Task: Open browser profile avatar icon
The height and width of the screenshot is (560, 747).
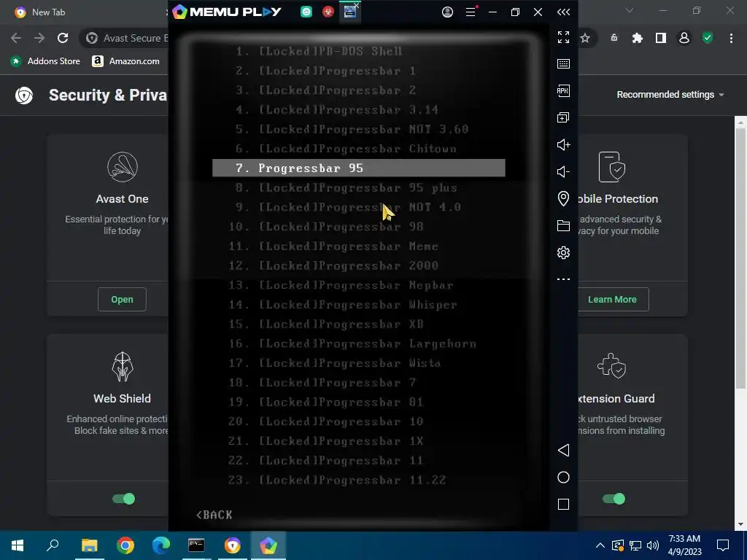Action: 684,38
